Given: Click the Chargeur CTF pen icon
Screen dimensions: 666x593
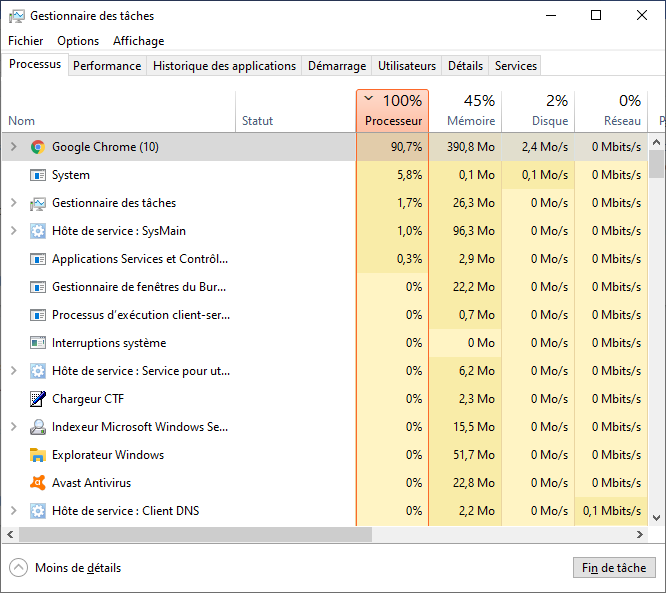Looking at the screenshot, I should coord(38,399).
